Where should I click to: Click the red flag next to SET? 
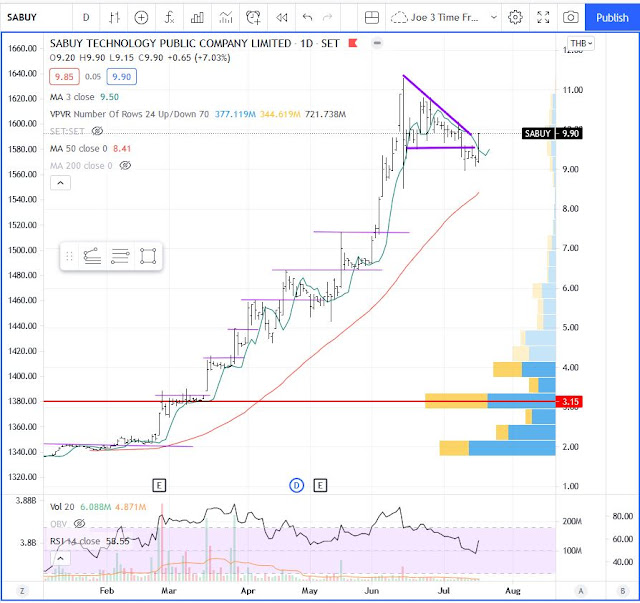point(353,43)
